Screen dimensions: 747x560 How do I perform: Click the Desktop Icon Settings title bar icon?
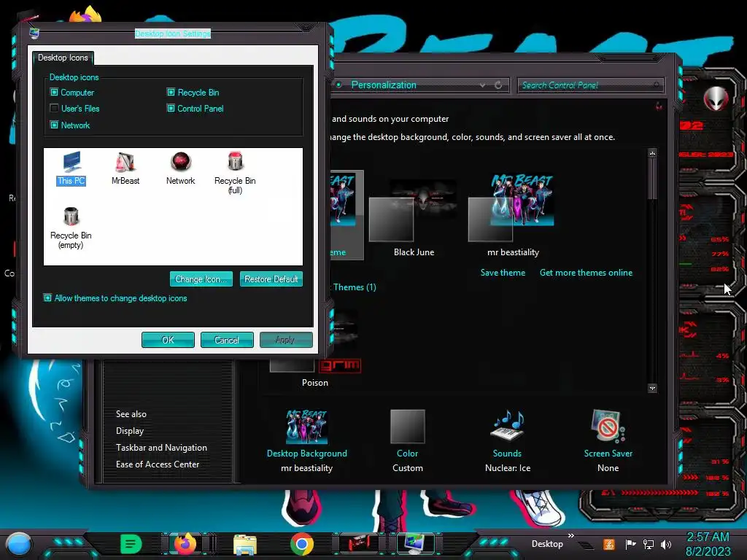(x=34, y=33)
